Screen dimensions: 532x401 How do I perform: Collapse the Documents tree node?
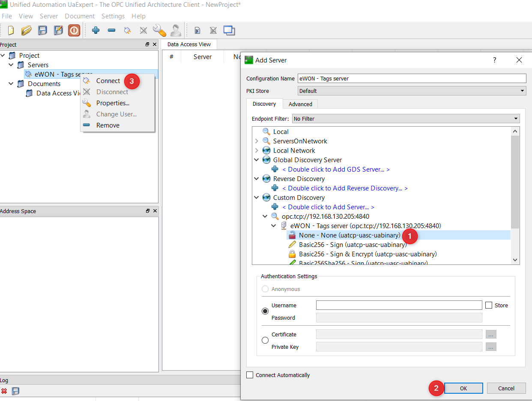11,84
